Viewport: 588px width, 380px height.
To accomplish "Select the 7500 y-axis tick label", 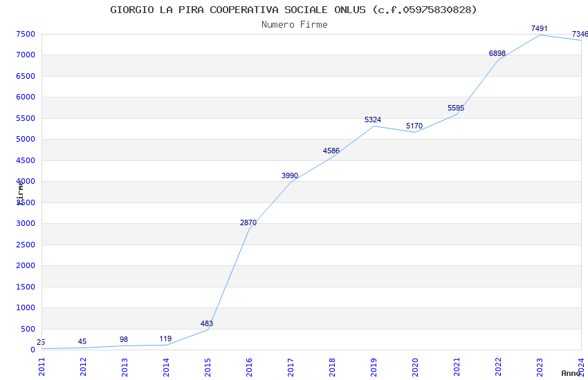I will click(x=26, y=34).
